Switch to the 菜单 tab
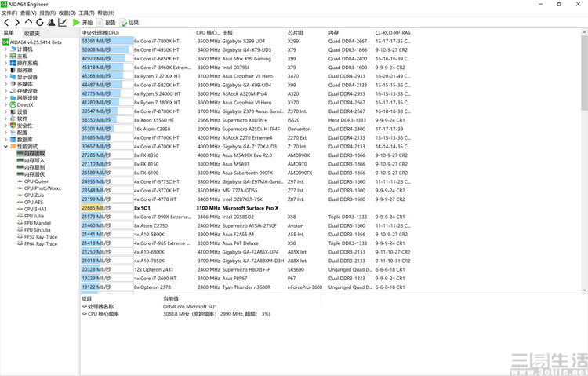The height and width of the screenshot is (376, 588). click(9, 33)
